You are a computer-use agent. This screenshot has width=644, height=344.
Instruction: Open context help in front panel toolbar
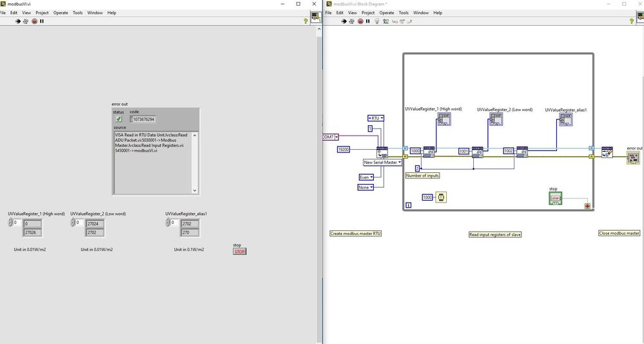point(306,21)
